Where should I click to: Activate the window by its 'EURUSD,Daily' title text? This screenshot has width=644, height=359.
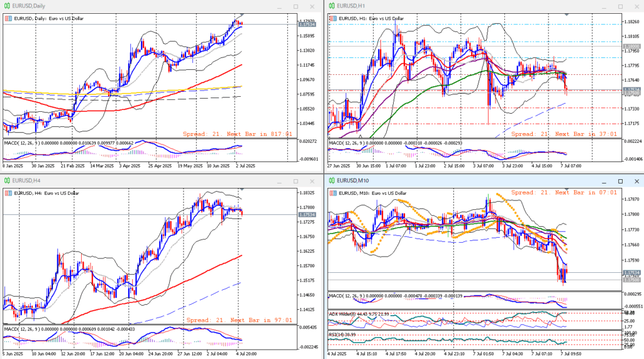pos(29,6)
